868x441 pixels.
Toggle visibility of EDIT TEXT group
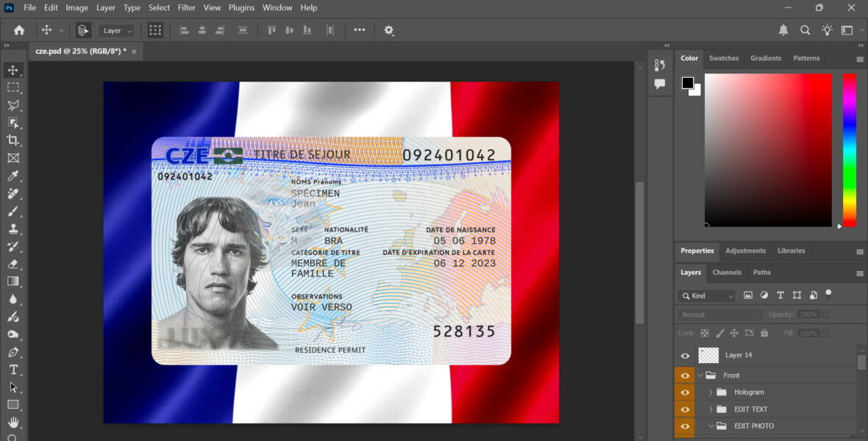pos(685,409)
